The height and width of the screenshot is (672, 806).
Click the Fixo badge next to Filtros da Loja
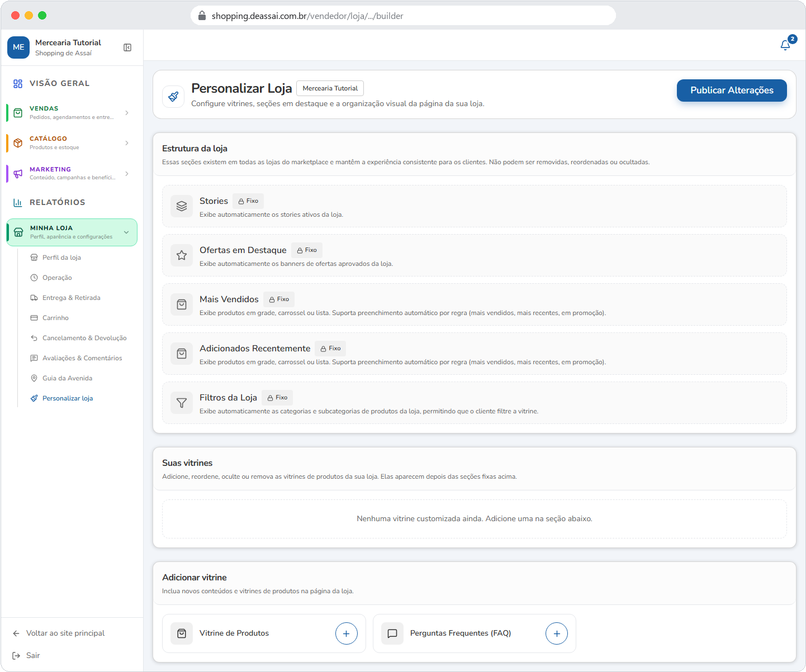(277, 398)
